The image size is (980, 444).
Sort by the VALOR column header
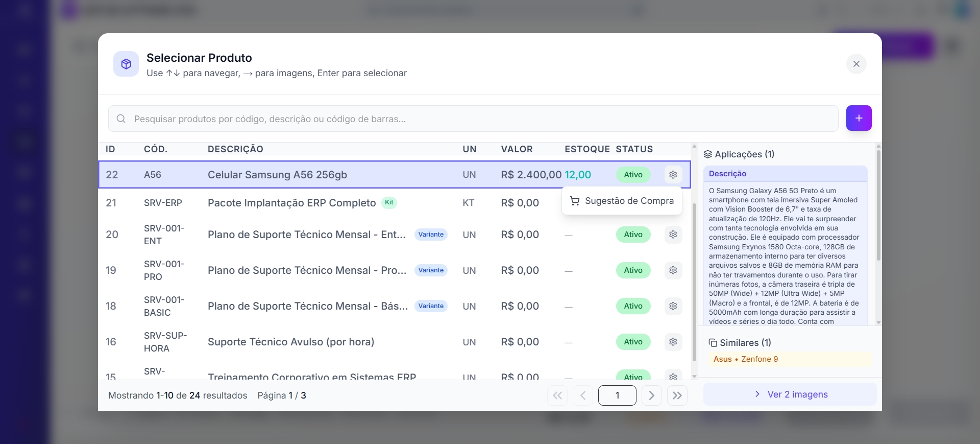[517, 149]
